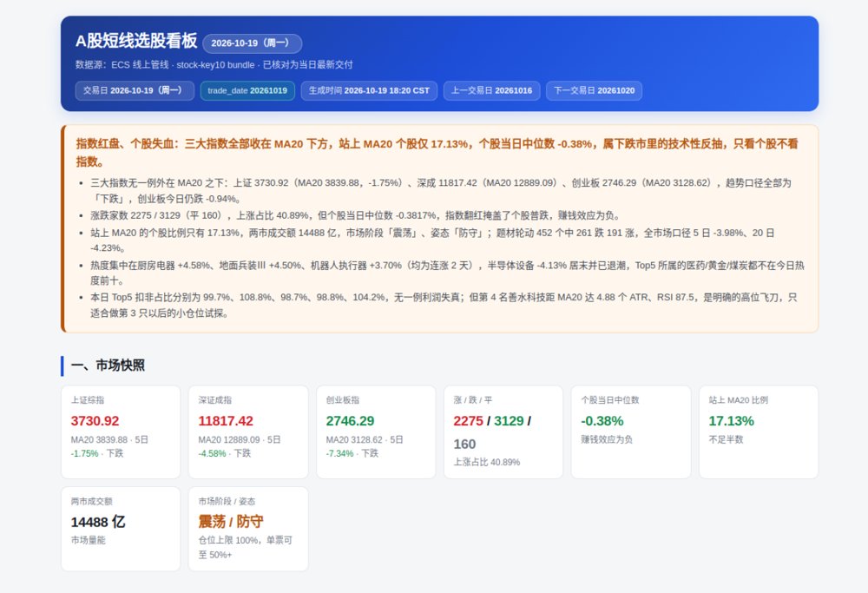
Task: Click the orange "震荡 / 防守" value
Action: tap(231, 522)
